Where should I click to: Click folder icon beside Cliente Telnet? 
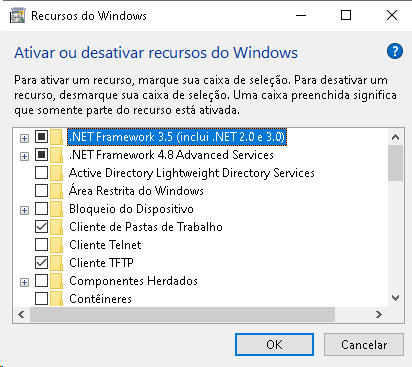point(57,245)
